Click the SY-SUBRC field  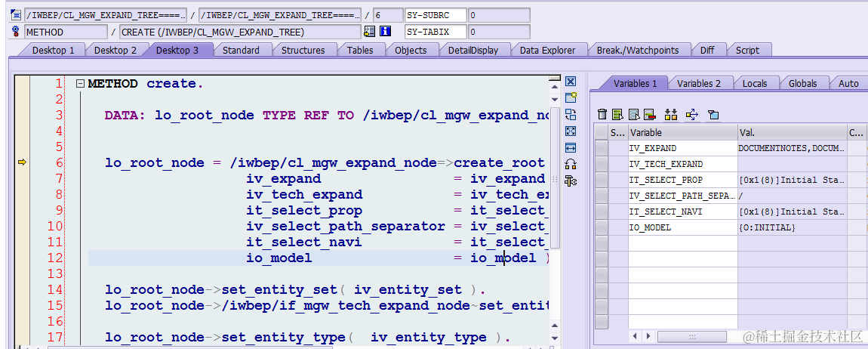coord(436,15)
